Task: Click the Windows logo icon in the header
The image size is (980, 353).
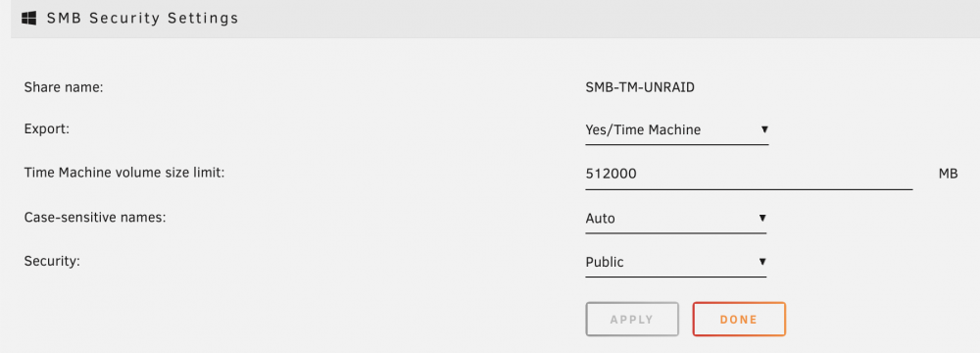Action: [28, 19]
